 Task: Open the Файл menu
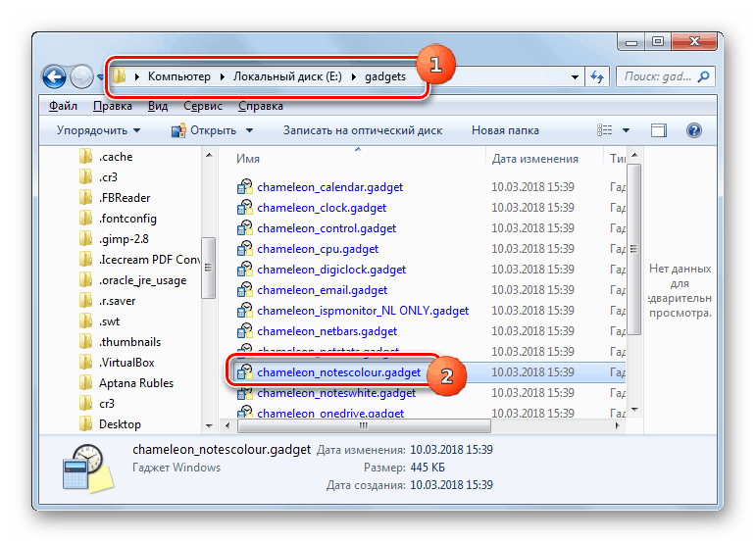pyautogui.click(x=63, y=106)
